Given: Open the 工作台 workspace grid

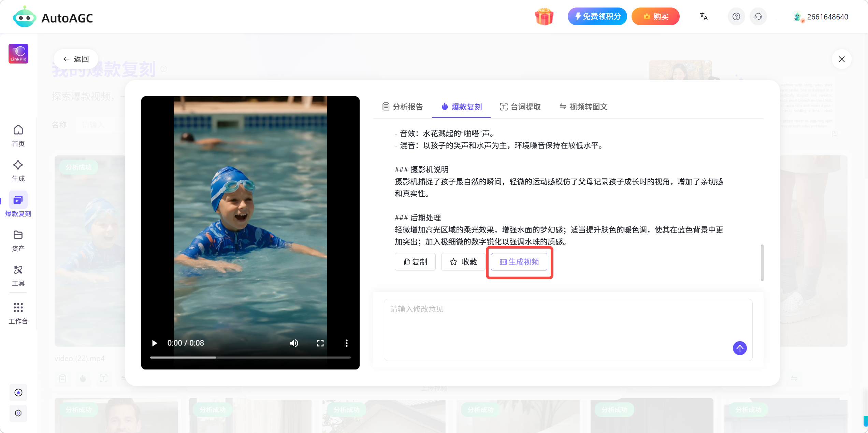Looking at the screenshot, I should click(x=18, y=313).
